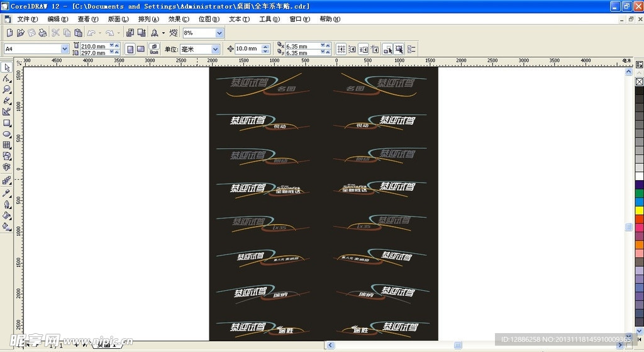Select the Freehand pen tool
Screen dimensions: 644x352
click(x=6, y=101)
